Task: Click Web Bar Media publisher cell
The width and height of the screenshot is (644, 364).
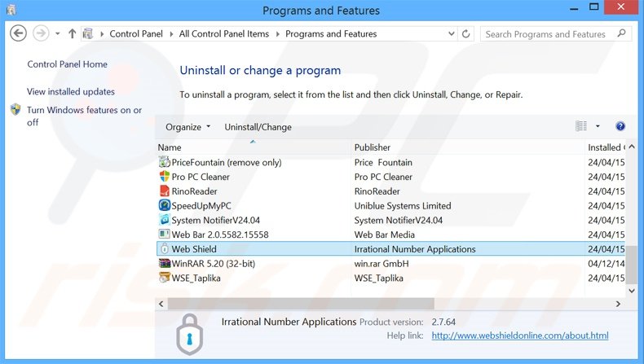Action: pyautogui.click(x=385, y=235)
